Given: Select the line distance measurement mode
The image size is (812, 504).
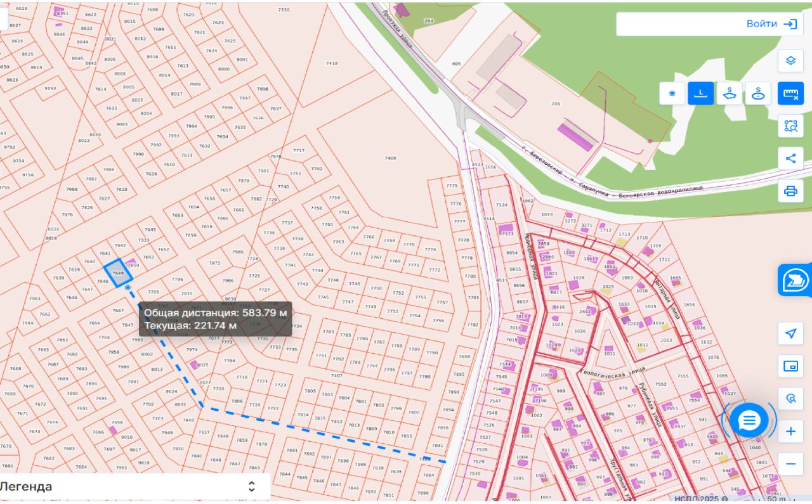Looking at the screenshot, I should pos(700,93).
